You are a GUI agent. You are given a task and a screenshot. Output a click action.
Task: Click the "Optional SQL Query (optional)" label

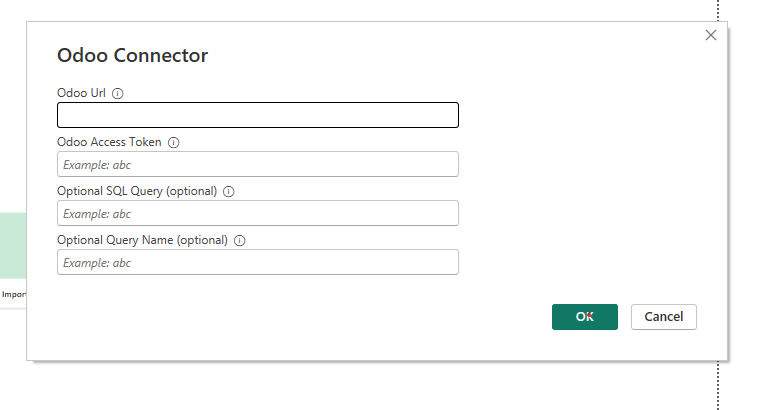137,191
